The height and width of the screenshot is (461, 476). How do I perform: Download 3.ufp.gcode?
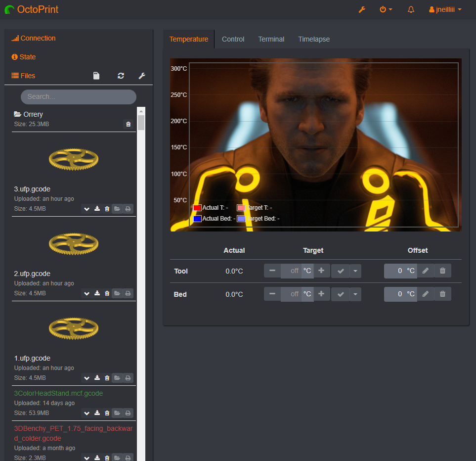coord(97,209)
